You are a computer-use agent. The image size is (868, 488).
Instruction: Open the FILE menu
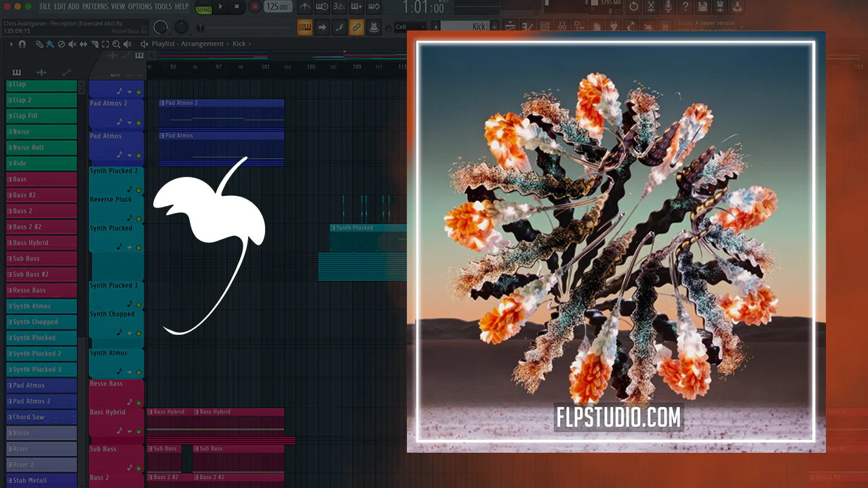(x=45, y=6)
